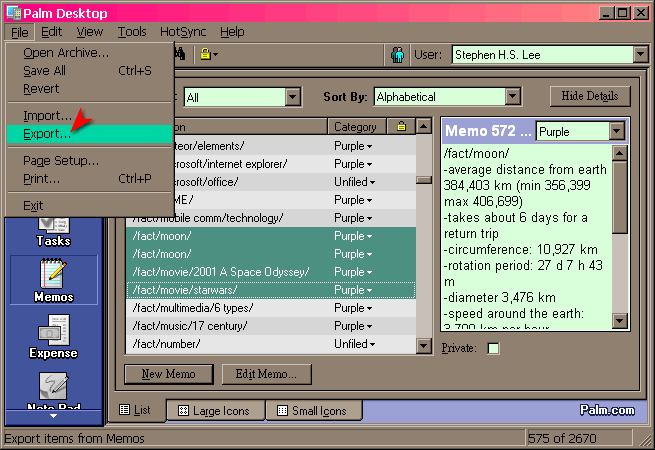Image resolution: width=655 pixels, height=450 pixels.
Task: Click the New Memo button
Action: pyautogui.click(x=169, y=374)
